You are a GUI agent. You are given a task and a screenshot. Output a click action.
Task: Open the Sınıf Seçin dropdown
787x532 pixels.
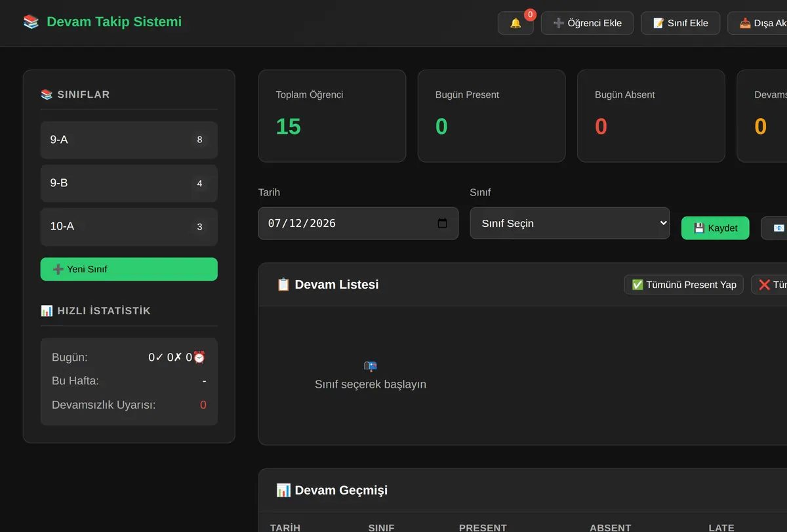click(570, 223)
